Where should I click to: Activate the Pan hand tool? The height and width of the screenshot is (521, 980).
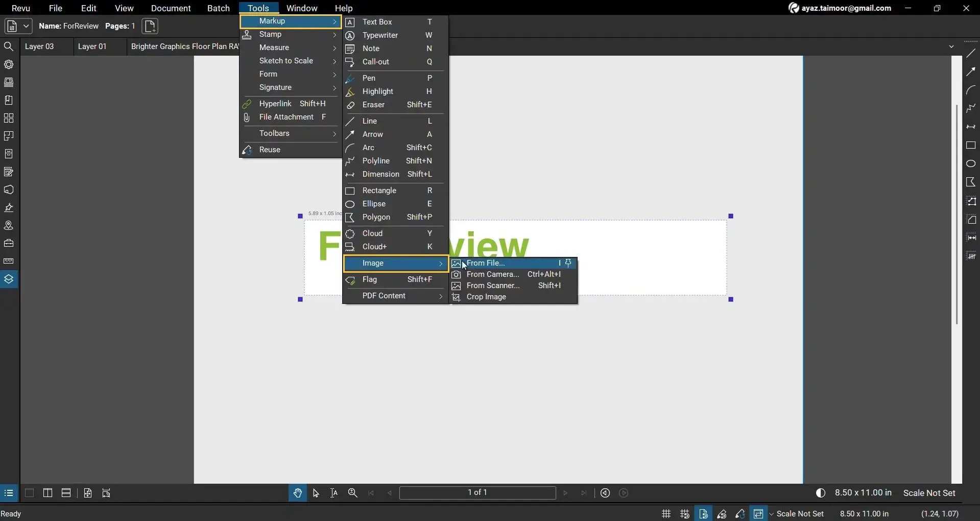click(297, 493)
